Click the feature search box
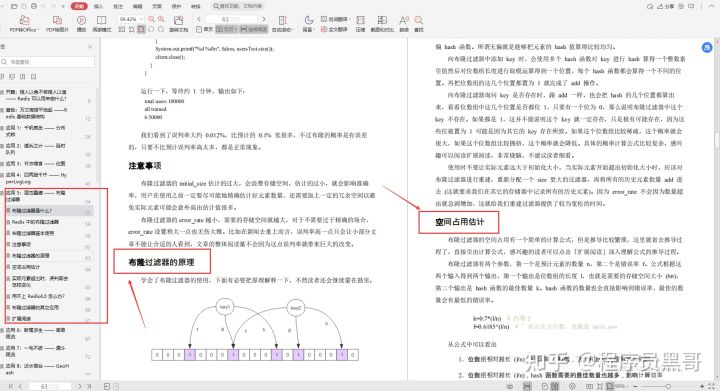720x391 pixels. (239, 6)
